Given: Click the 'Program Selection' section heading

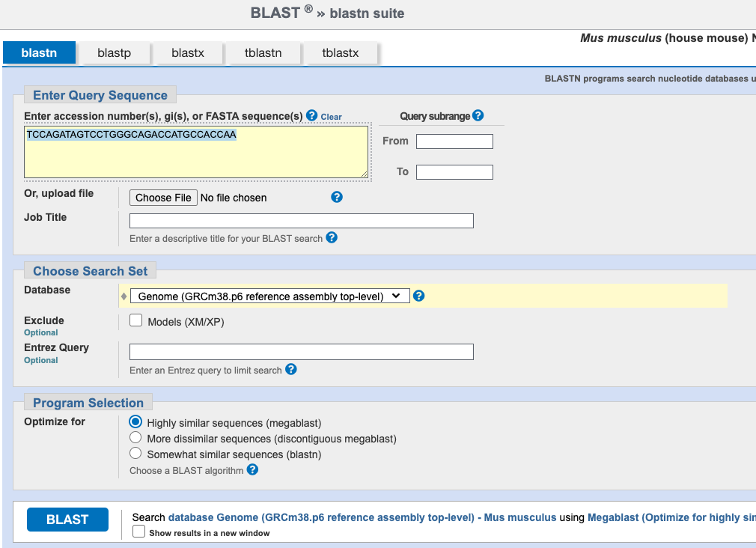Looking at the screenshot, I should [x=88, y=403].
